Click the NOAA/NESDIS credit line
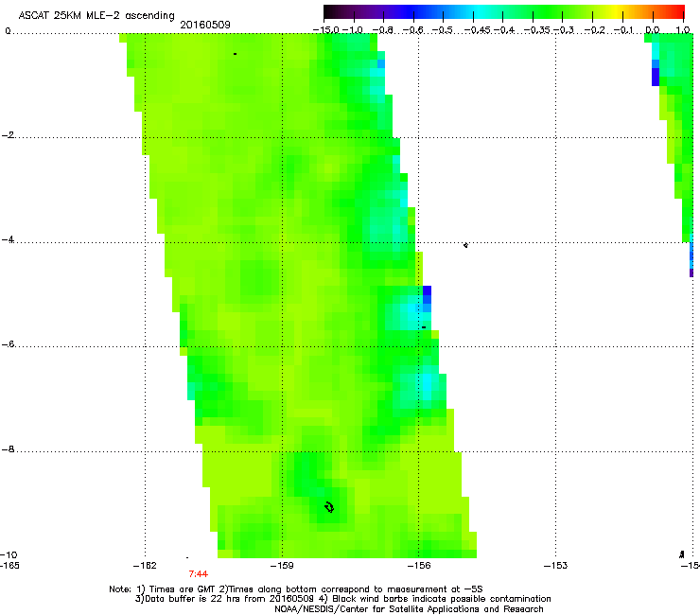This screenshot has height=615, width=700. click(x=409, y=609)
